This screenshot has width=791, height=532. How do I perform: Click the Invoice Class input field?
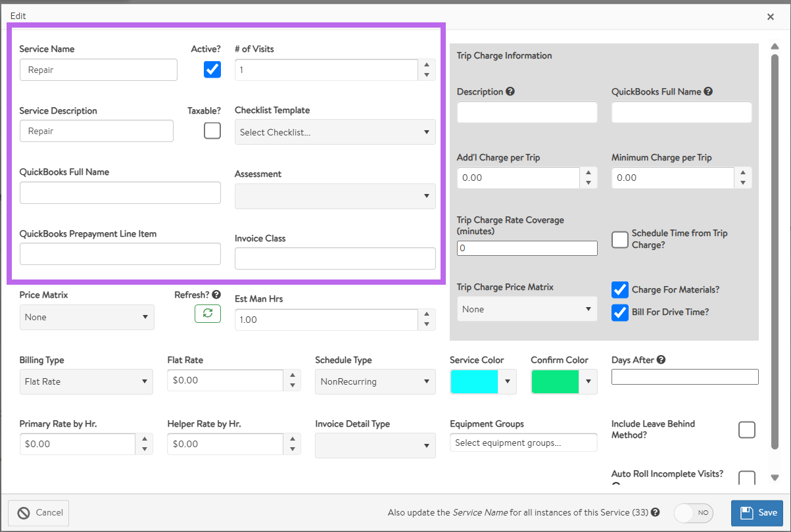pos(335,258)
